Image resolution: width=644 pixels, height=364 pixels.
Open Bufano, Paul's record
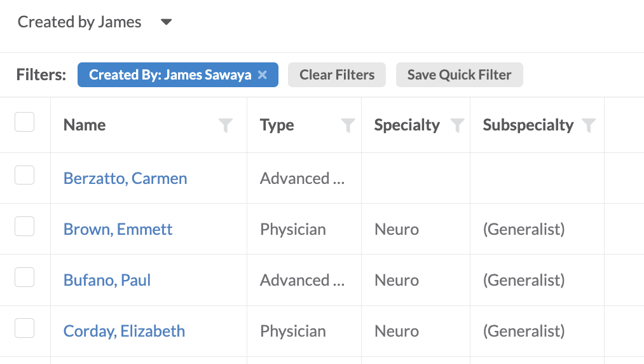pos(107,280)
